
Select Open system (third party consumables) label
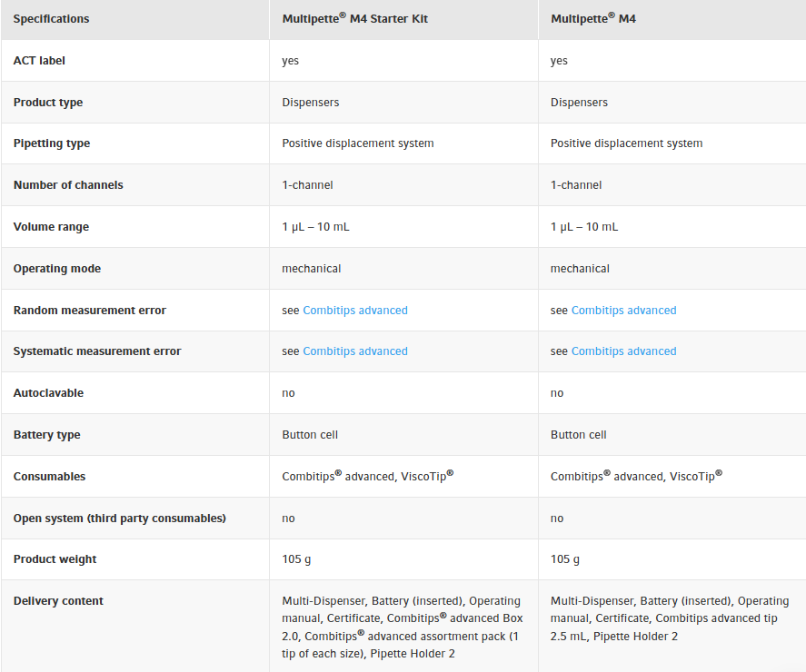(x=120, y=519)
